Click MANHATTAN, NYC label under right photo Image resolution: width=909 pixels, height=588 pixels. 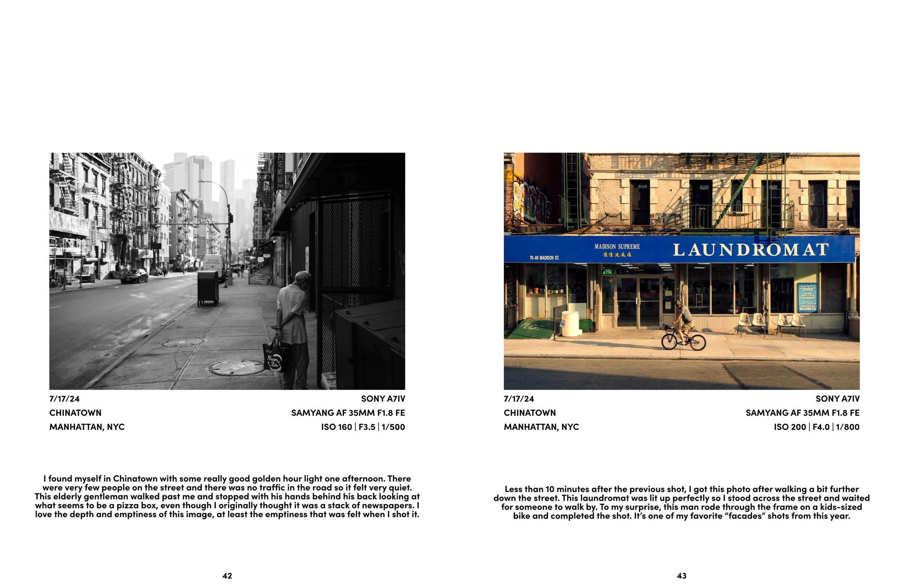pyautogui.click(x=541, y=427)
